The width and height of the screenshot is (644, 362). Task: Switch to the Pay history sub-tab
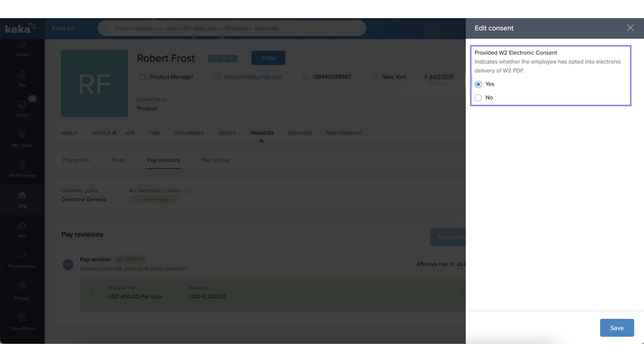[x=216, y=160]
